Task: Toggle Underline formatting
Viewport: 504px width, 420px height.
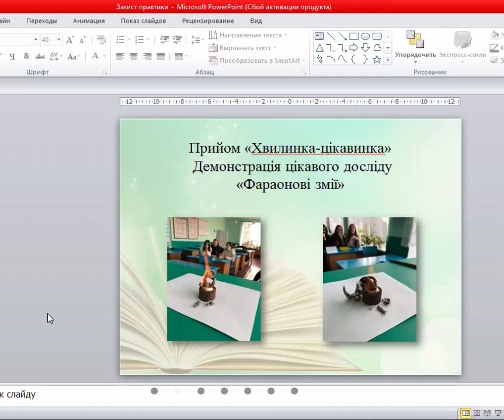Action: [12, 57]
